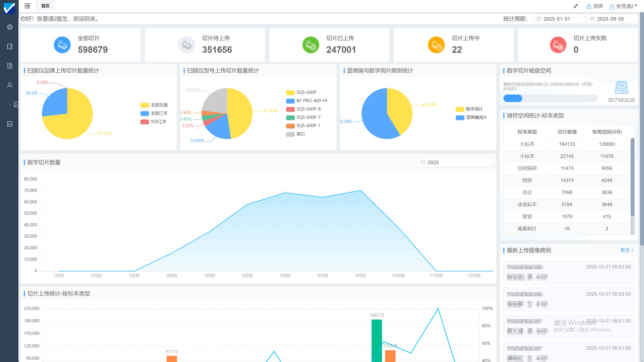The width and height of the screenshot is (644, 362).
Task: Click the start date field 2025-01-01
Action: point(558,19)
